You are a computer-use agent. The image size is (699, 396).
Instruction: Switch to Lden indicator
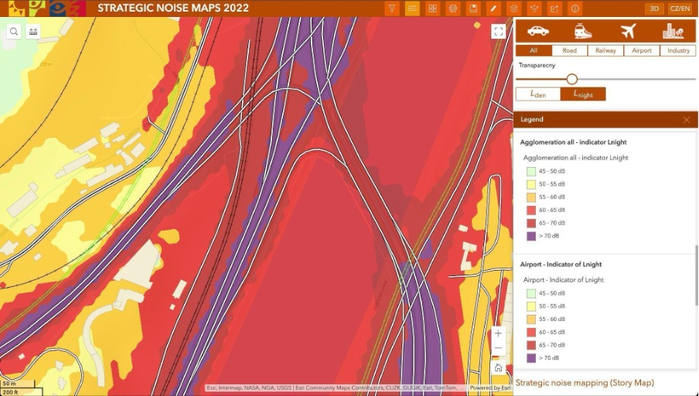click(538, 94)
